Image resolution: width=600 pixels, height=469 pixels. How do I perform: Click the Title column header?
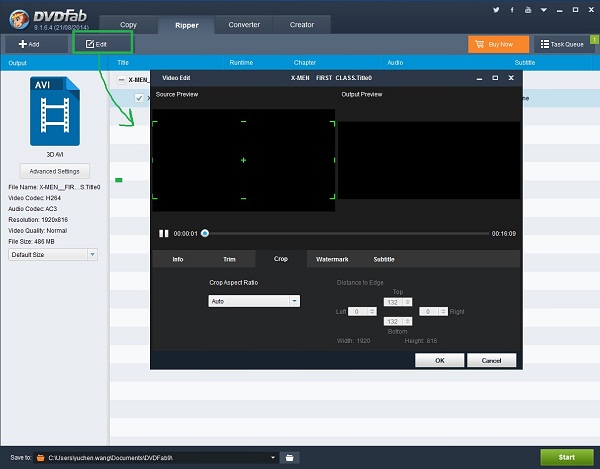123,62
